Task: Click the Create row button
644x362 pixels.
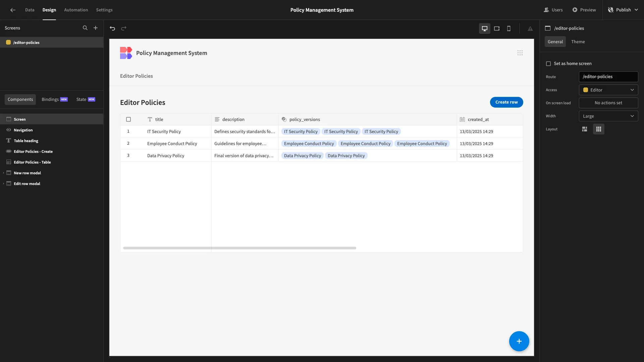Action: tap(506, 102)
